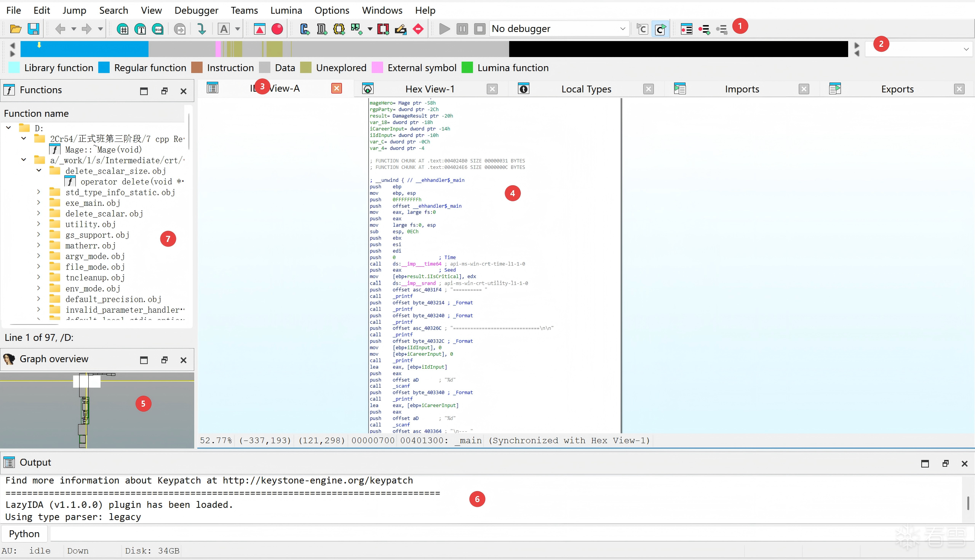This screenshot has height=560, width=975.
Task: Click the jump down arrow icon
Action: point(201,29)
